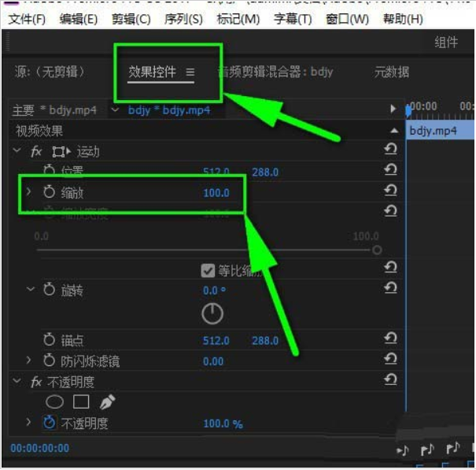476x470 pixels.
Task: Click the 不透明度 value 100.0 %
Action: coord(223,424)
